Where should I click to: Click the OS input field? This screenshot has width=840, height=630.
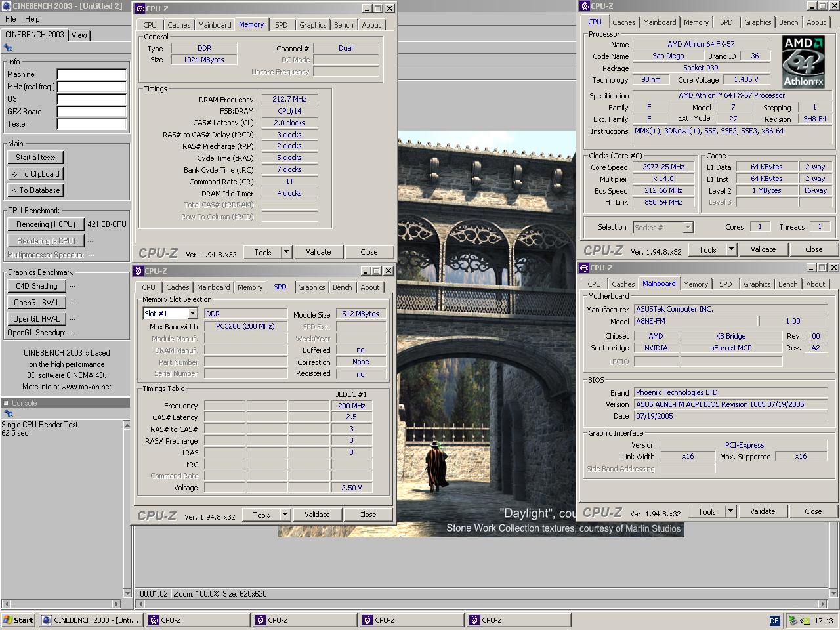coord(92,99)
